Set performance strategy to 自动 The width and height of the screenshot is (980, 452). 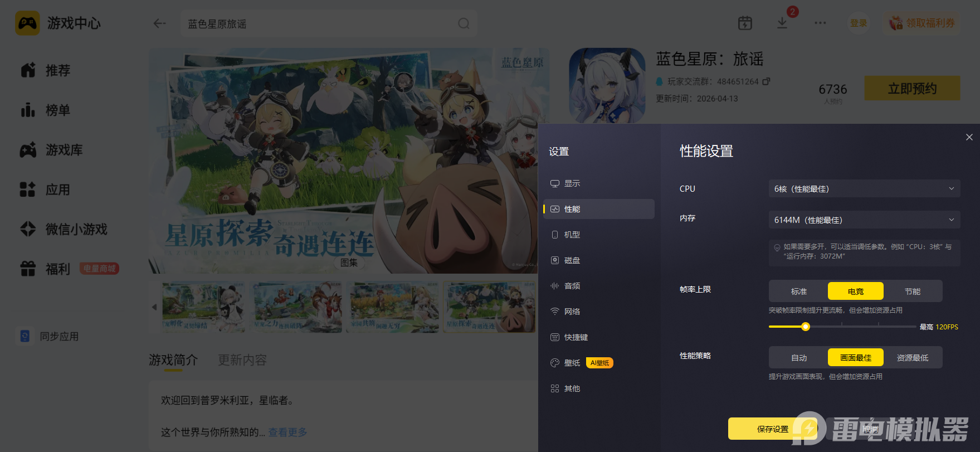coord(799,357)
